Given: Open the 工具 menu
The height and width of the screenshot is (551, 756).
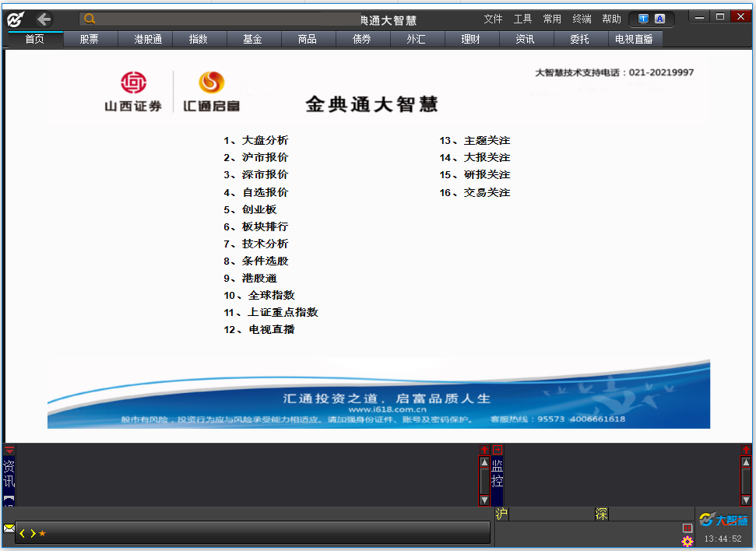Looking at the screenshot, I should [522, 19].
